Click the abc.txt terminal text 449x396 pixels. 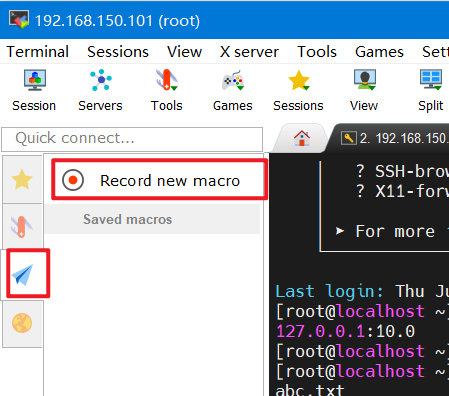click(x=310, y=390)
